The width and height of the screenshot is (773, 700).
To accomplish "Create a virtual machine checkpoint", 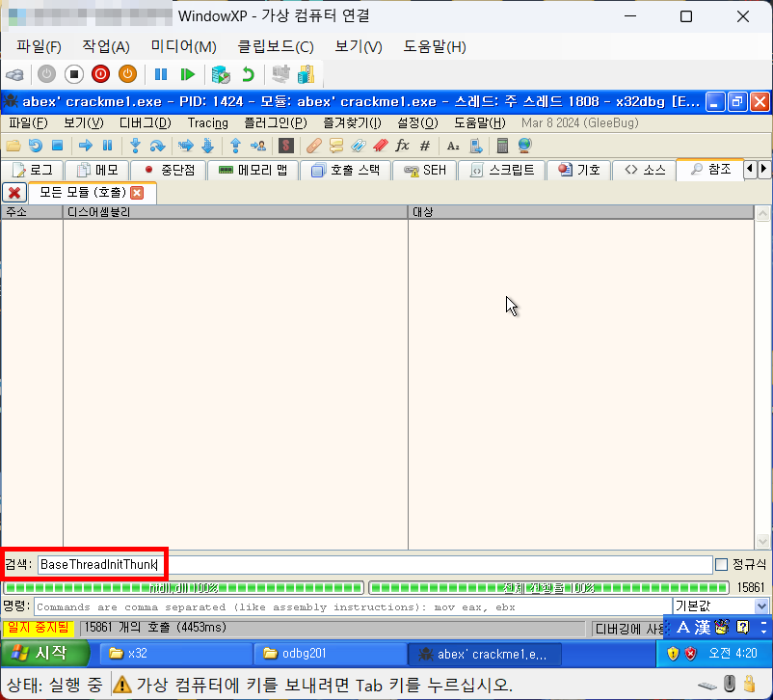I will (x=221, y=74).
